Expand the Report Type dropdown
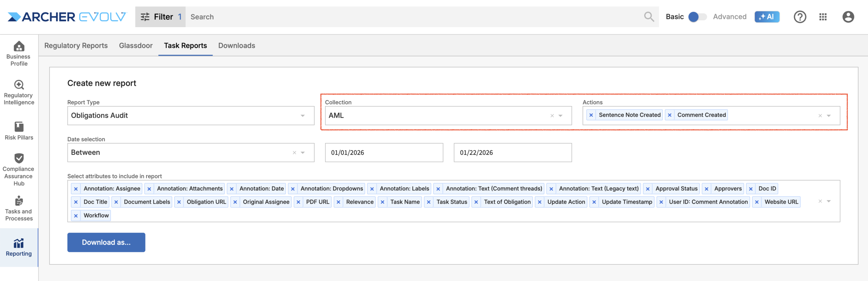 coord(302,116)
